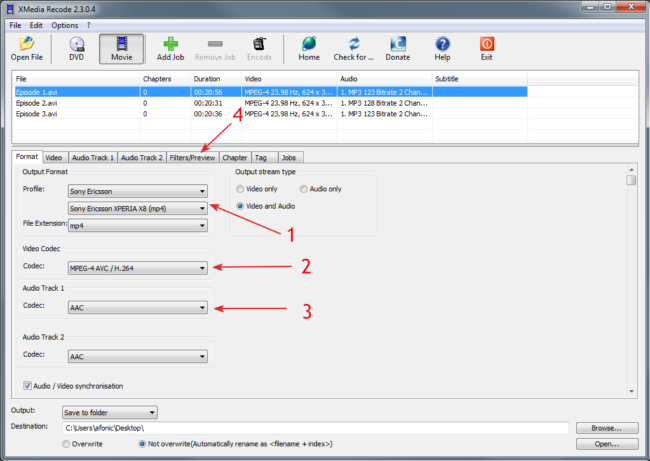
Task: Click the Format panel scrollbar down arrow
Action: pyautogui.click(x=631, y=391)
